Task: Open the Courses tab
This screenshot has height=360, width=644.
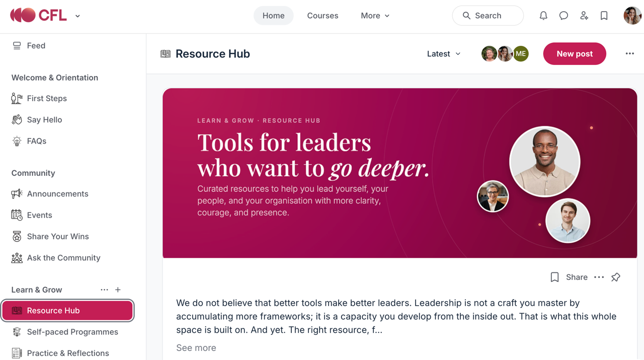Action: (x=323, y=16)
